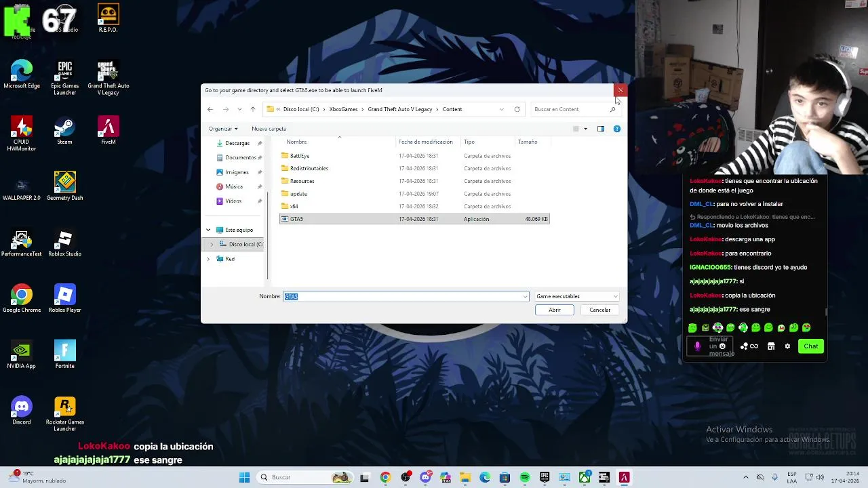The image size is (868, 488).
Task: Open the FiveM desktop shortcut
Action: pos(108,131)
